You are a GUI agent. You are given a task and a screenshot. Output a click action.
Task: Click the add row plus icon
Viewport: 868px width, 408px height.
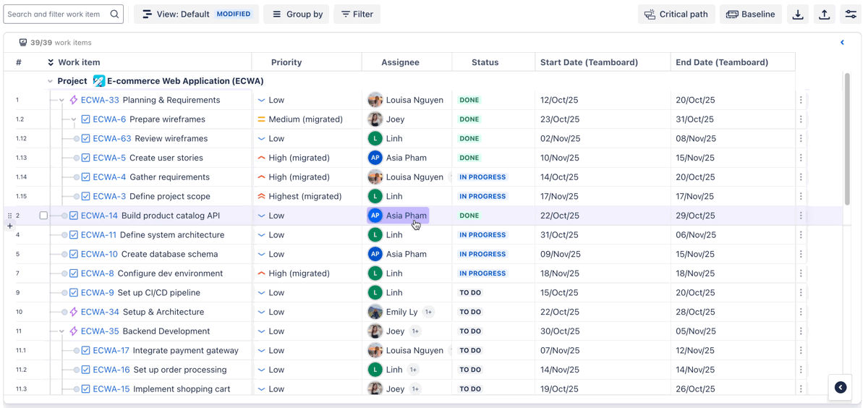(x=10, y=226)
